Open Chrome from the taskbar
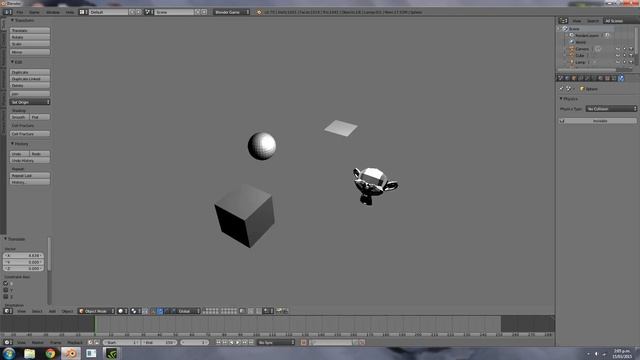This screenshot has height=360, width=640. (50, 353)
